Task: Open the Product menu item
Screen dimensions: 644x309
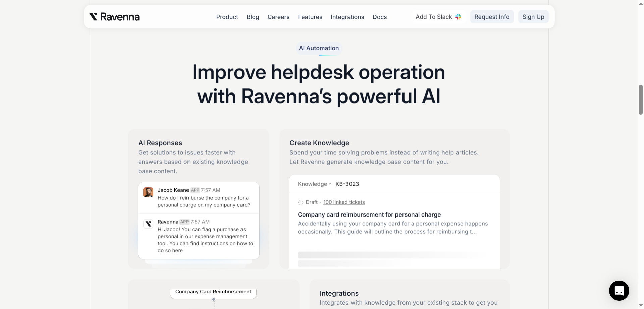Action: 227,17
